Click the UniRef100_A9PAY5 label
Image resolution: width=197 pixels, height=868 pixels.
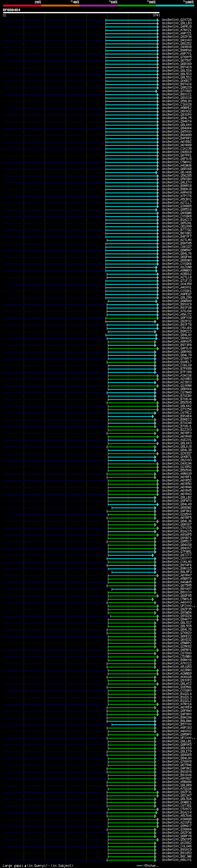(177, 342)
